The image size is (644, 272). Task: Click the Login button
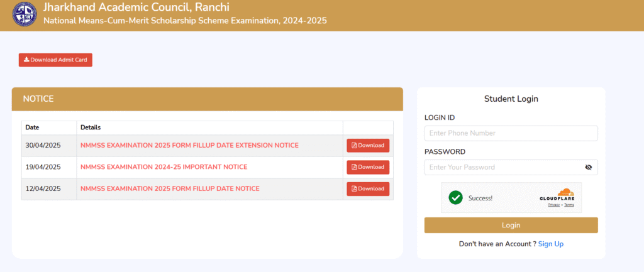point(511,226)
